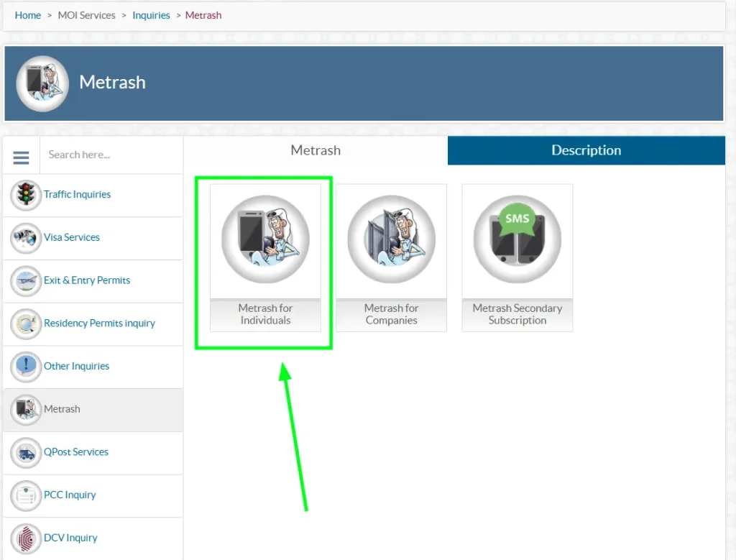The width and height of the screenshot is (736, 560).
Task: Open Metrash for Individuals tile
Action: (265, 257)
